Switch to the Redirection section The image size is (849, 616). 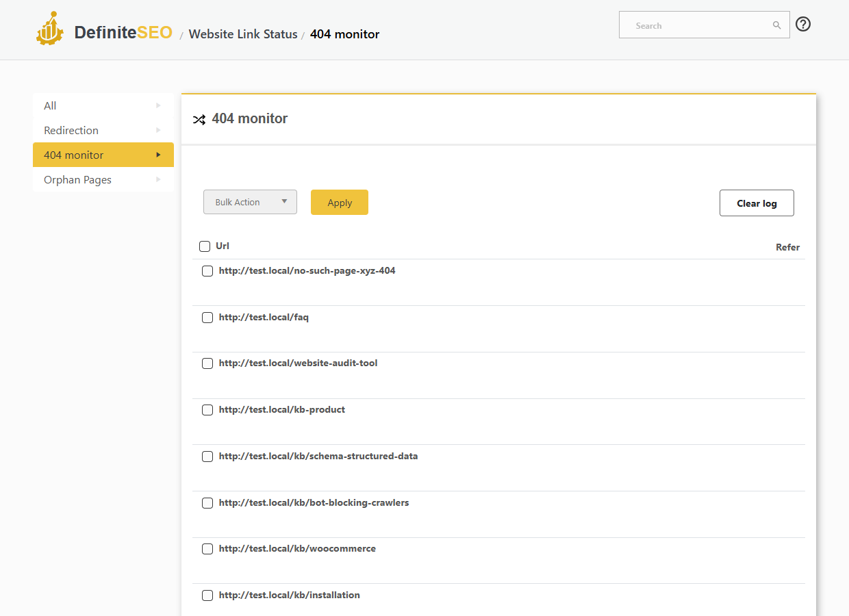click(x=103, y=130)
